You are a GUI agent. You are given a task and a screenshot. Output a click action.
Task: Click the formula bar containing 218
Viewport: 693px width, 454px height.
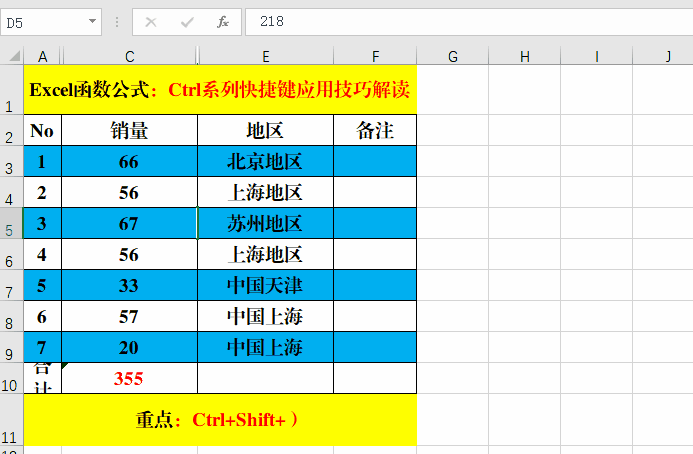coord(469,22)
